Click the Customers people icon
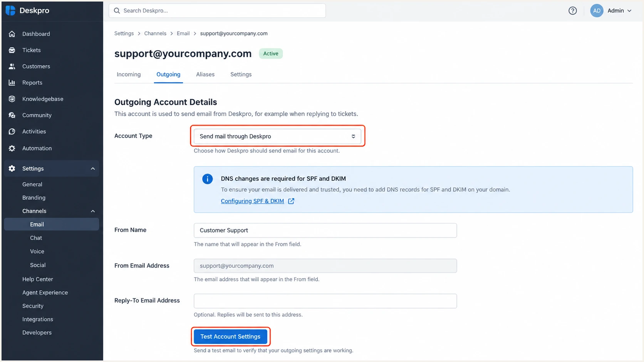The width and height of the screenshot is (644, 362). [12, 66]
